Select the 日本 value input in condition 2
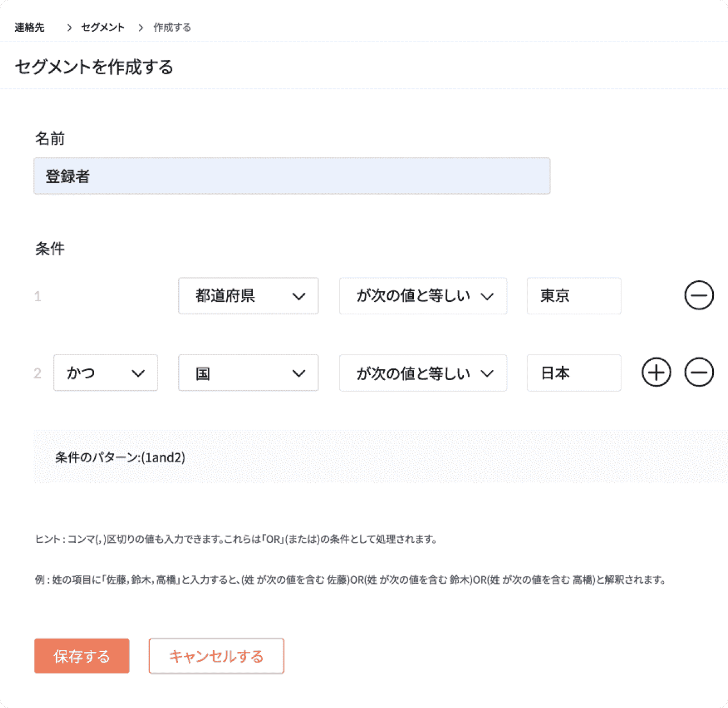 [574, 373]
